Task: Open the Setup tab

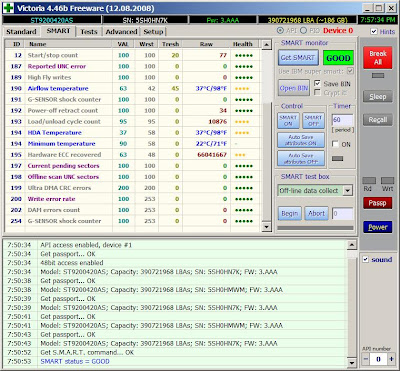Action: 153,32
